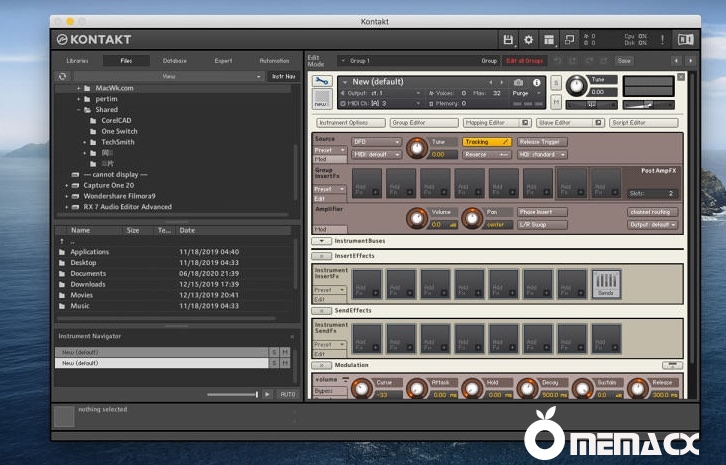Select the next instrument preset arrow
Viewport: 726px width, 465px height.
501,82
